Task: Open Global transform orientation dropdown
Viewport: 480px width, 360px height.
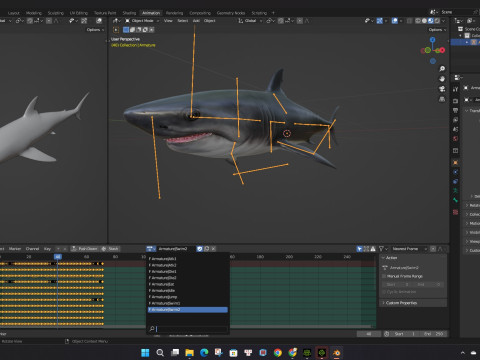Action: [250, 21]
